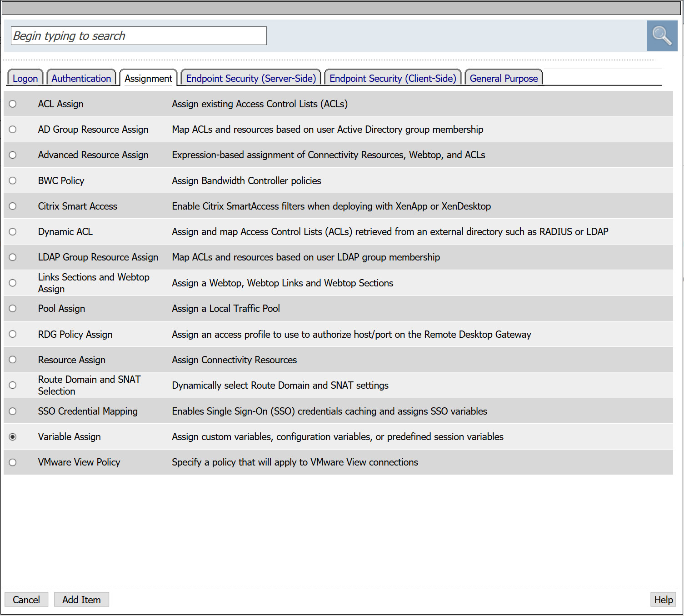
Task: Choose Links Sections and Webtop Assign radio
Action: 13,283
